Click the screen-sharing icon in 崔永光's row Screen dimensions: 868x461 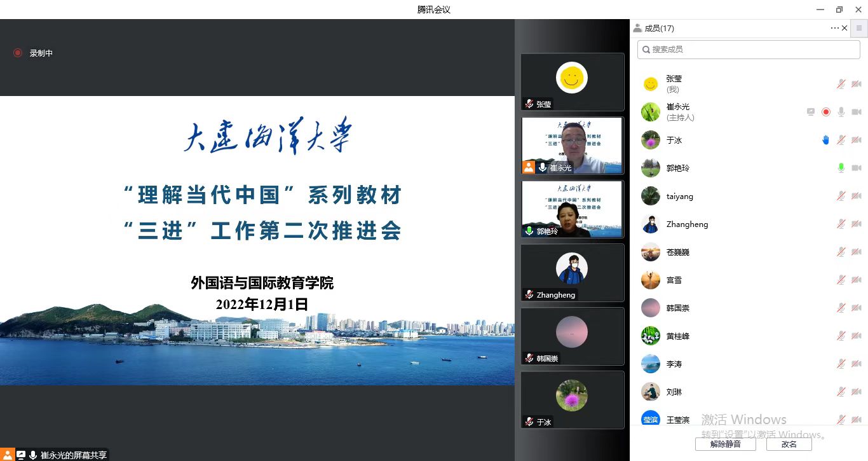(810, 112)
